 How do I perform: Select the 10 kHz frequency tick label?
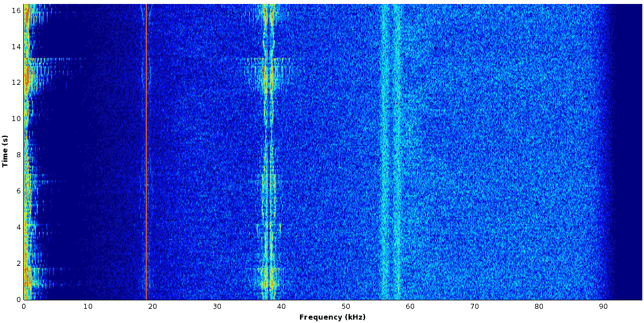click(x=88, y=307)
